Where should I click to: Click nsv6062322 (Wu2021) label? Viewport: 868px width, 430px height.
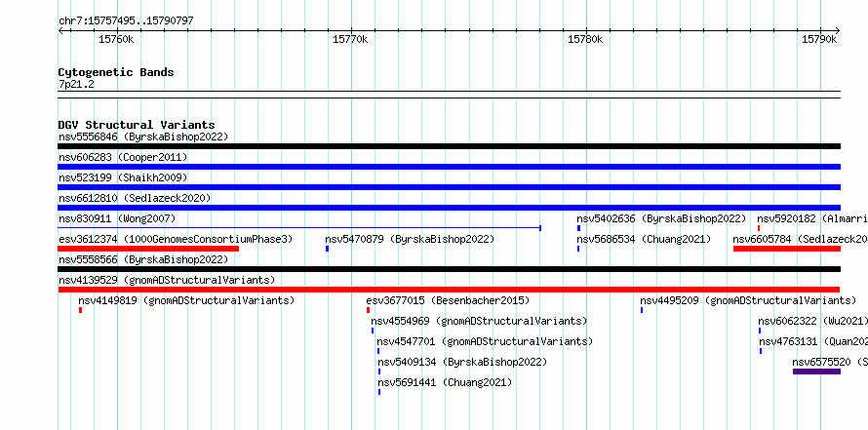tap(812, 321)
